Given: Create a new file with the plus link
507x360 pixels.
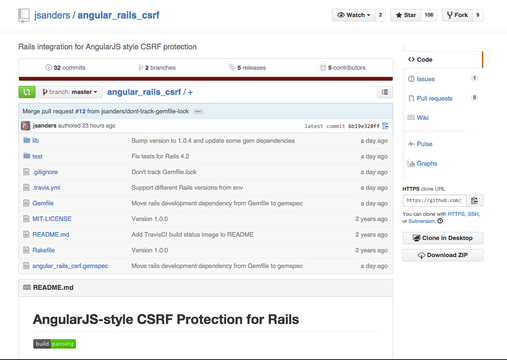Looking at the screenshot, I should [x=190, y=92].
